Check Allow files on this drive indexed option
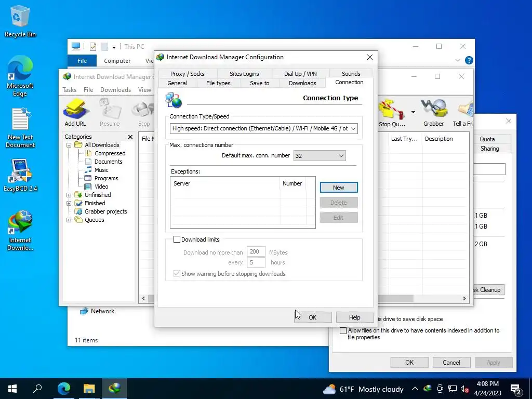Viewport: 532px width, 399px height. pyautogui.click(x=343, y=330)
